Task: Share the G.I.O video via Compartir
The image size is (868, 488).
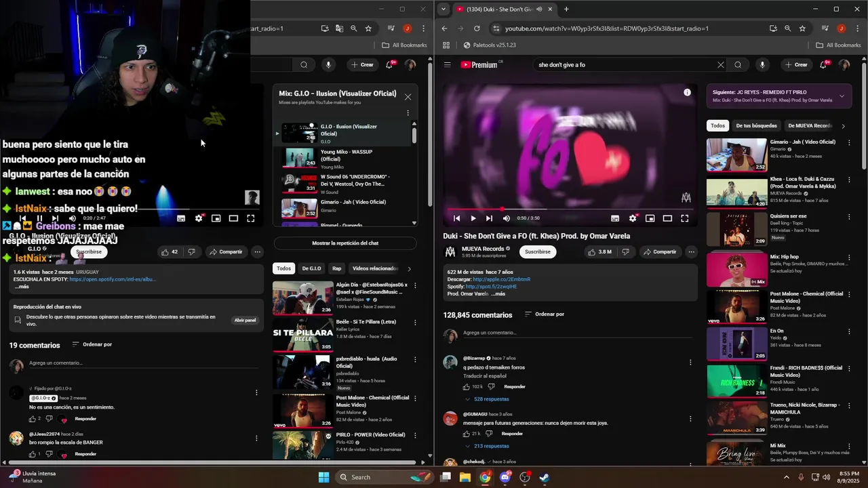Action: (226, 251)
